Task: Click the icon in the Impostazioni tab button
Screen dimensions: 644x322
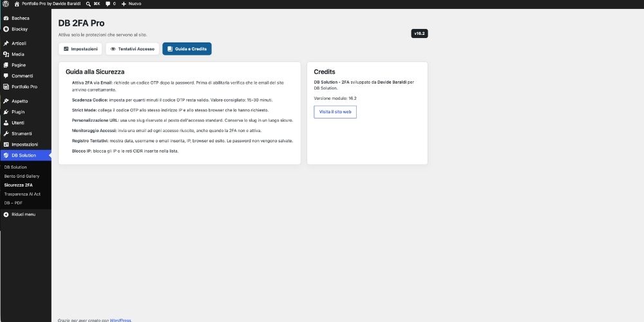Action: (x=66, y=49)
